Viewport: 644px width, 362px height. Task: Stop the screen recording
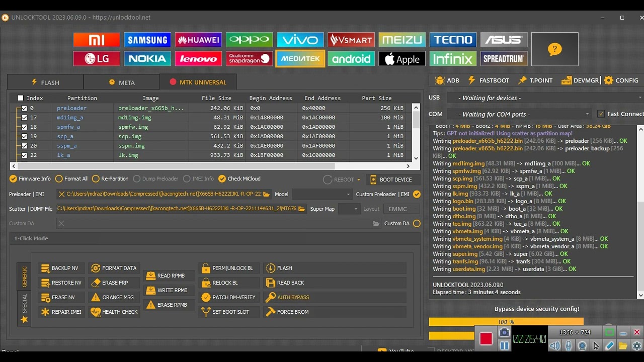[486, 339]
